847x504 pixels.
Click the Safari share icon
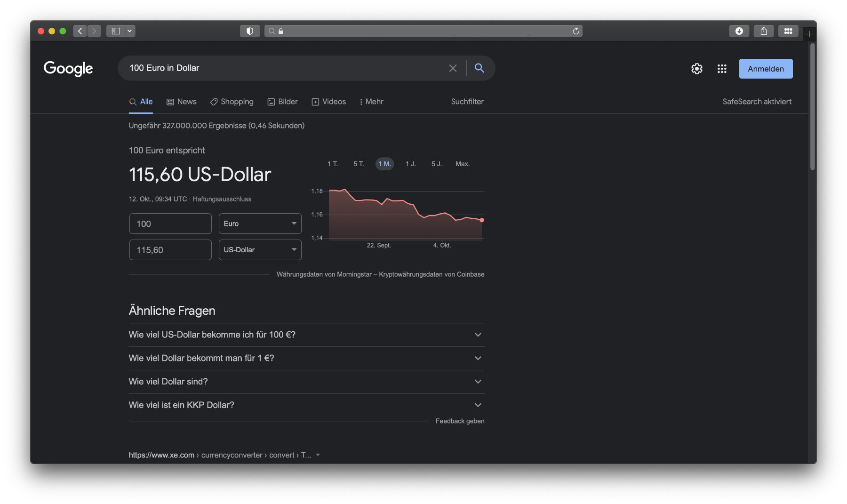[763, 31]
